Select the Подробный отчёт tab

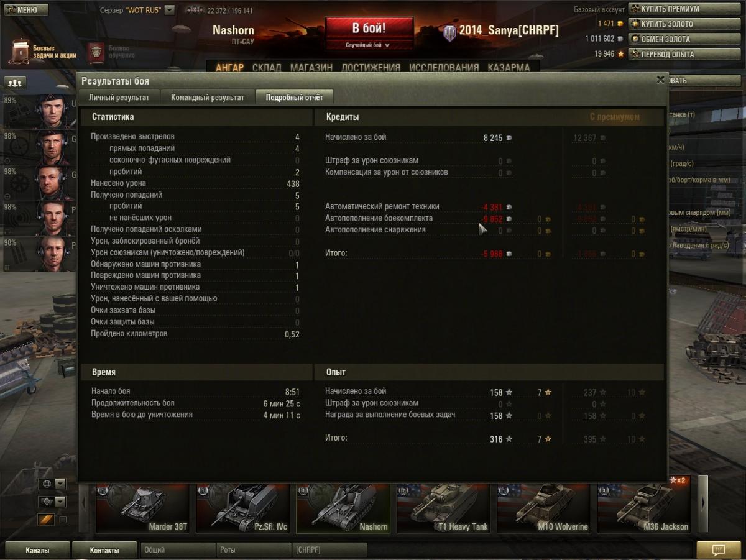(x=294, y=97)
